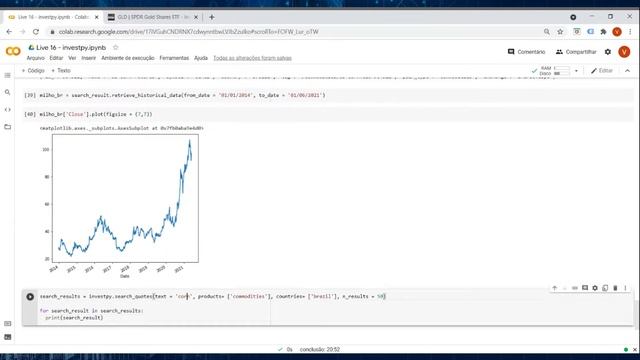Open the Chrome profile avatar
The image size is (640, 360).
tap(617, 32)
